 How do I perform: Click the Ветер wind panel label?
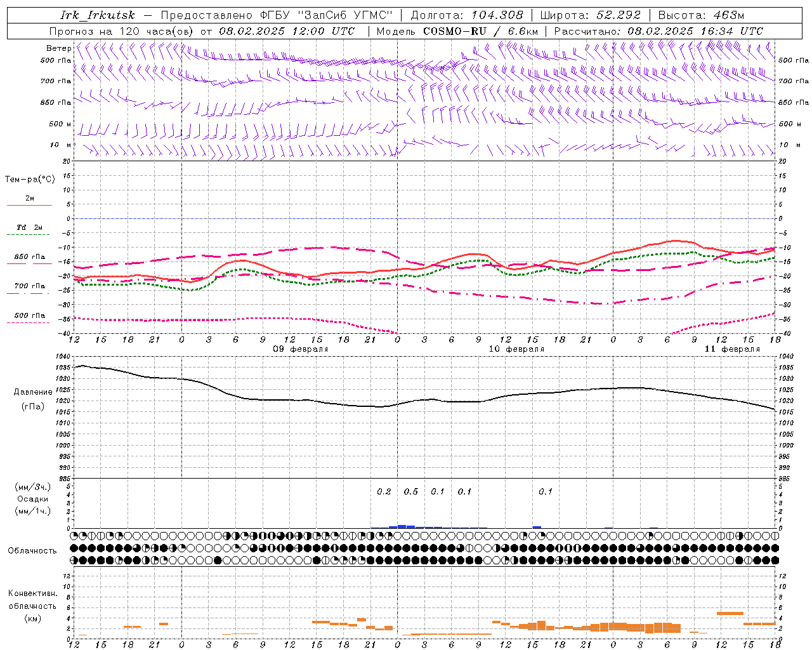[59, 48]
